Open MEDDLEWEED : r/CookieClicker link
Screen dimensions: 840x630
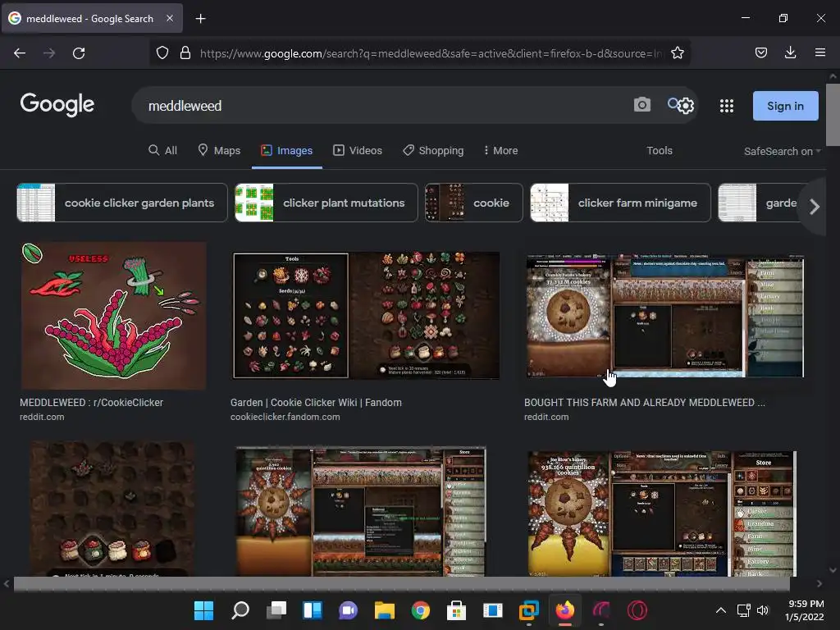point(92,402)
